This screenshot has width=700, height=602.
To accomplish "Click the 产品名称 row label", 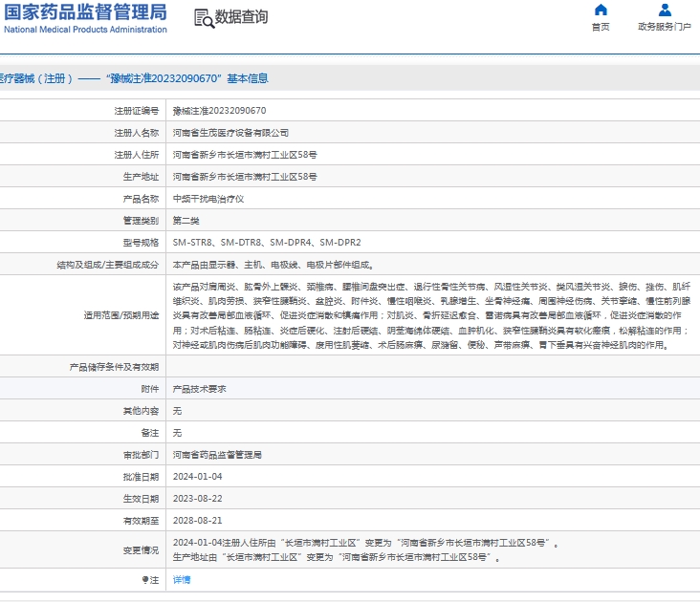I will (141, 199).
